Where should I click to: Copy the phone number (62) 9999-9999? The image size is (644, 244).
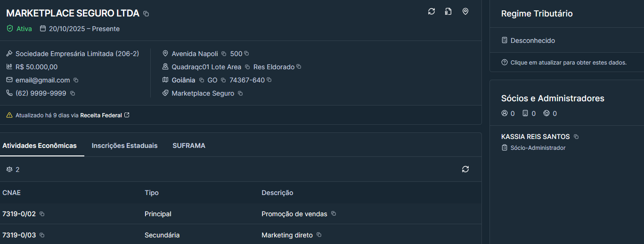(x=73, y=94)
